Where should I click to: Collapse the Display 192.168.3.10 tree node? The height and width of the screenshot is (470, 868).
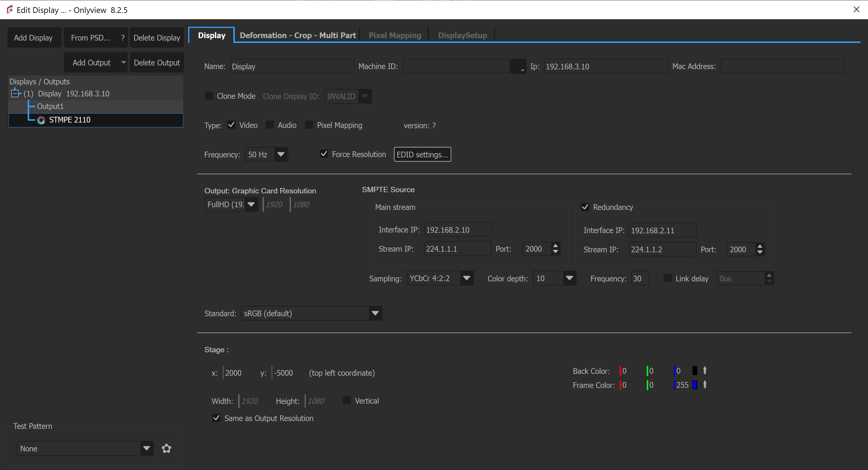point(15,93)
